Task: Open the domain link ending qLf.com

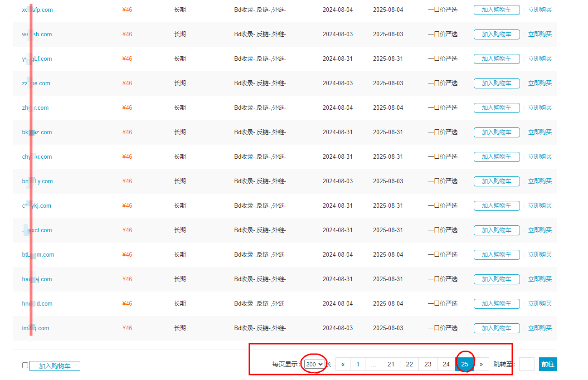Action: 37,58
